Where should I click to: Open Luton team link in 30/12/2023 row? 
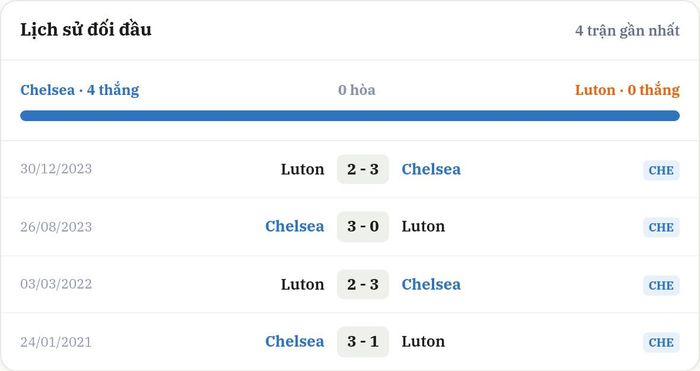click(x=302, y=169)
